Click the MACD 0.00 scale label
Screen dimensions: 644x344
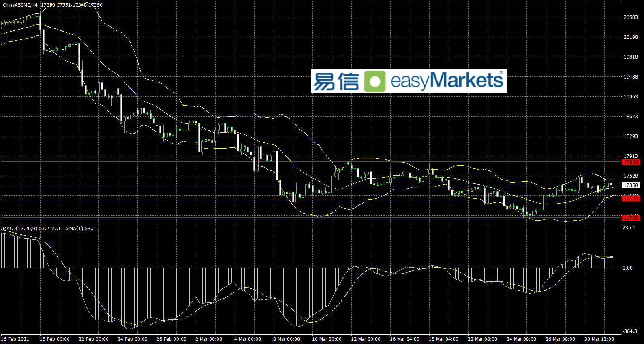coord(627,268)
